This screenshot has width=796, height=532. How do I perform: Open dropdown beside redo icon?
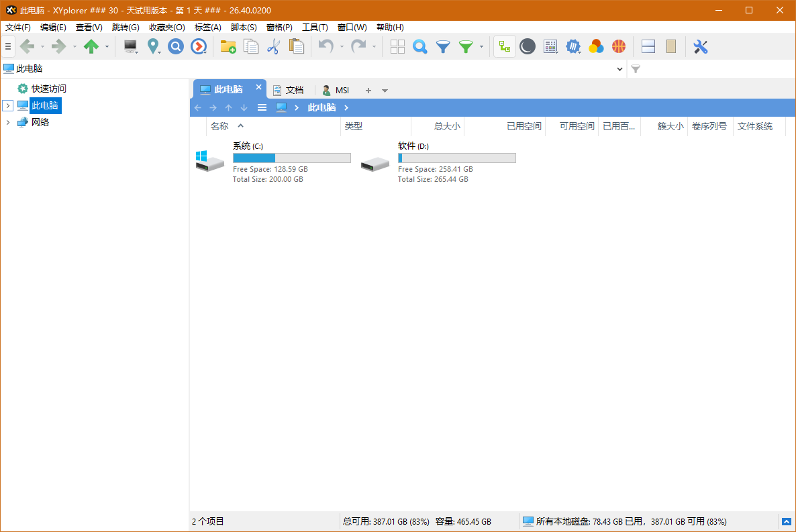pyautogui.click(x=374, y=47)
